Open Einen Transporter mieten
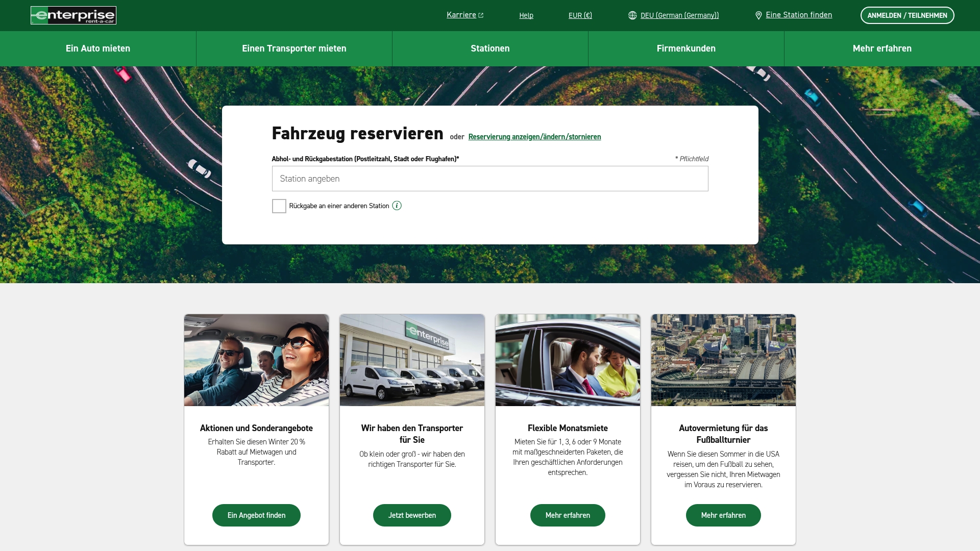Viewport: 980px width, 551px height. (294, 48)
